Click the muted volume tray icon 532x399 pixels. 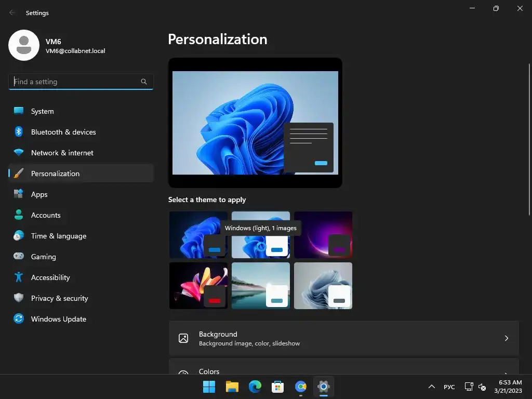(x=482, y=387)
